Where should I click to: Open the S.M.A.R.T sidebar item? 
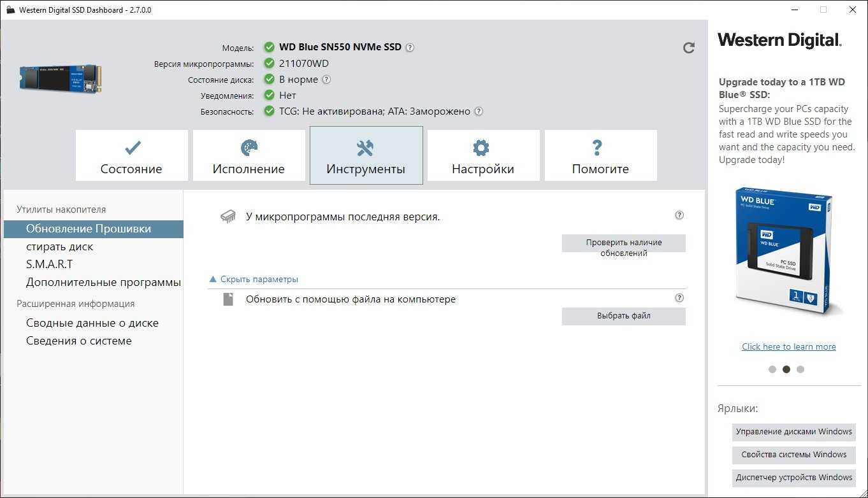coord(49,264)
